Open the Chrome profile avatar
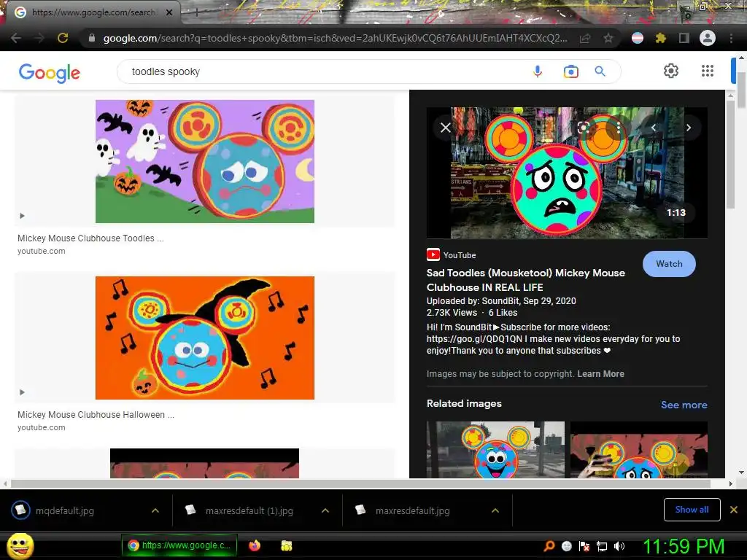 [708, 38]
